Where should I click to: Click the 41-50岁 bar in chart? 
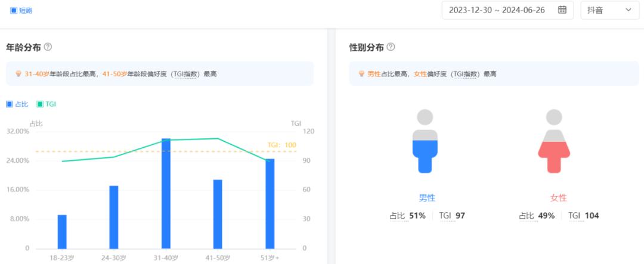218,214
